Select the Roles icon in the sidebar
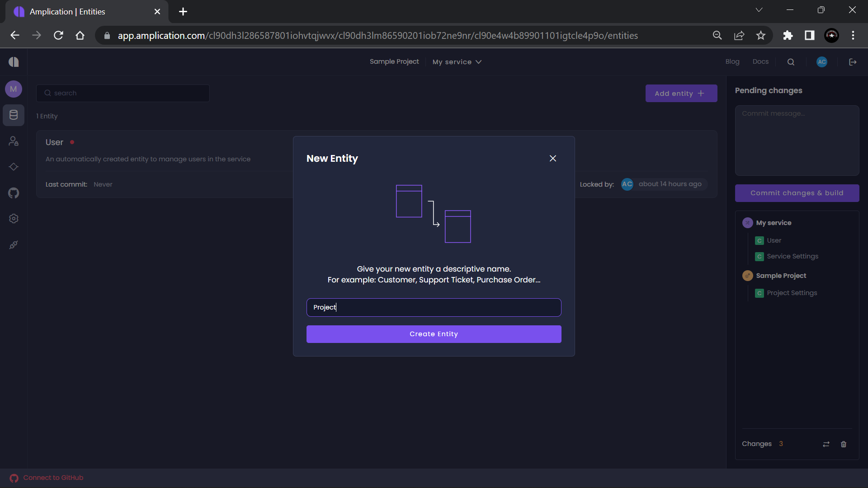Image resolution: width=868 pixels, height=488 pixels. [x=14, y=141]
